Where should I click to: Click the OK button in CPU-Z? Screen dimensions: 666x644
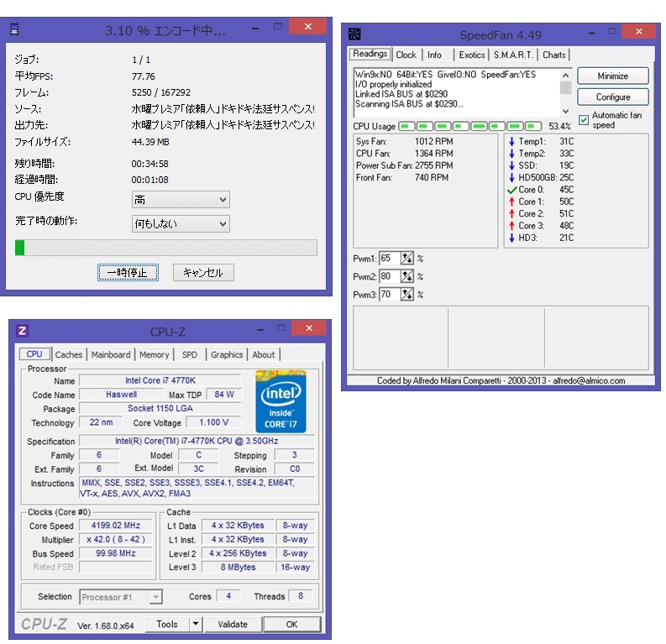click(291, 624)
